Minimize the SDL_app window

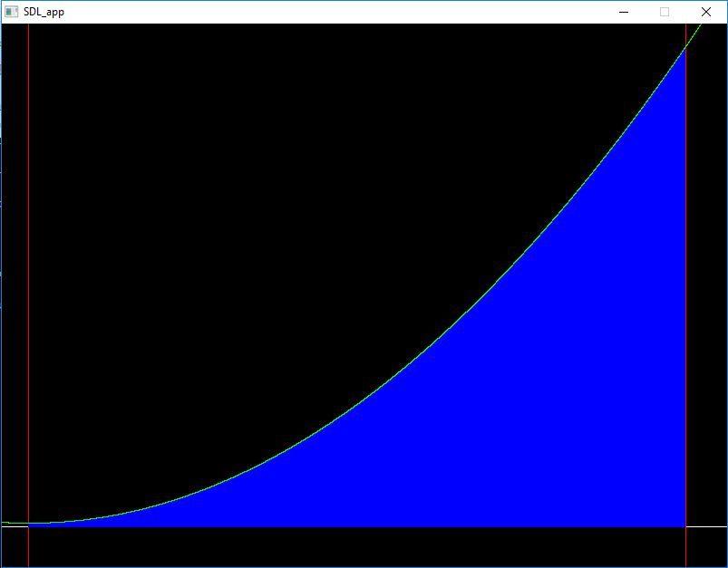pos(624,12)
